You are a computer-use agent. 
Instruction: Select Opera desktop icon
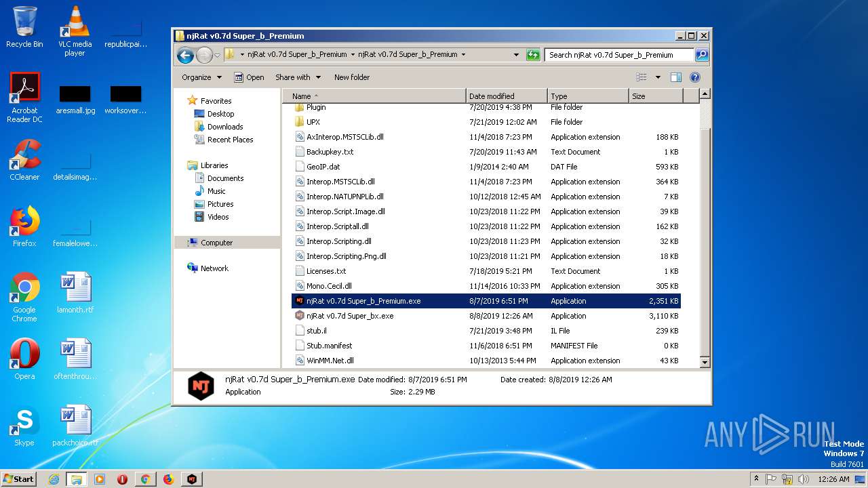pyautogui.click(x=24, y=359)
